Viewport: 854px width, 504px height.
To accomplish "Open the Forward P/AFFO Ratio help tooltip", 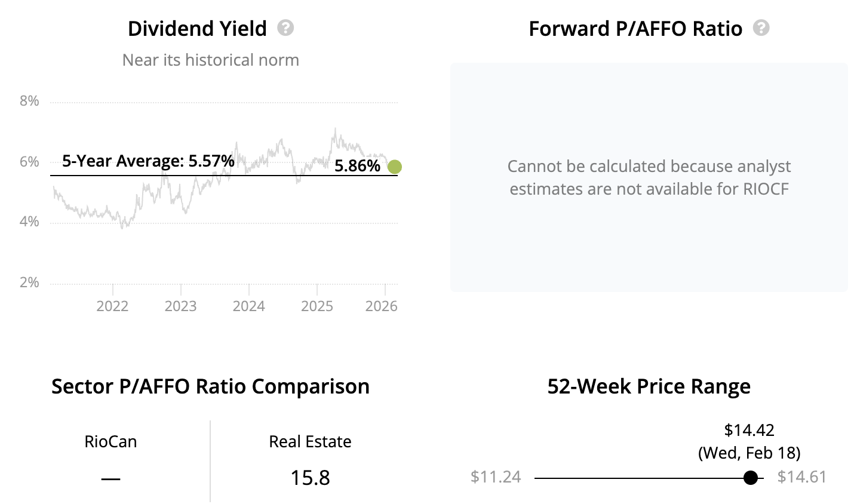I will 761,28.
